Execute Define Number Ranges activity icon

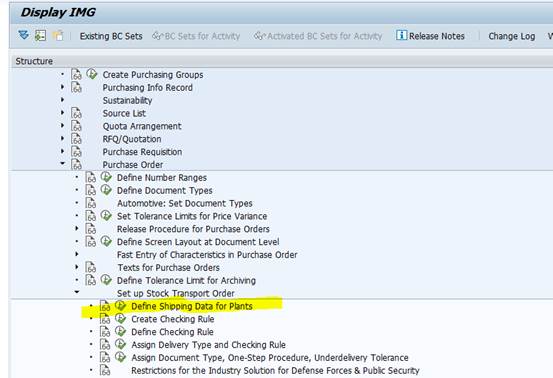(x=106, y=177)
